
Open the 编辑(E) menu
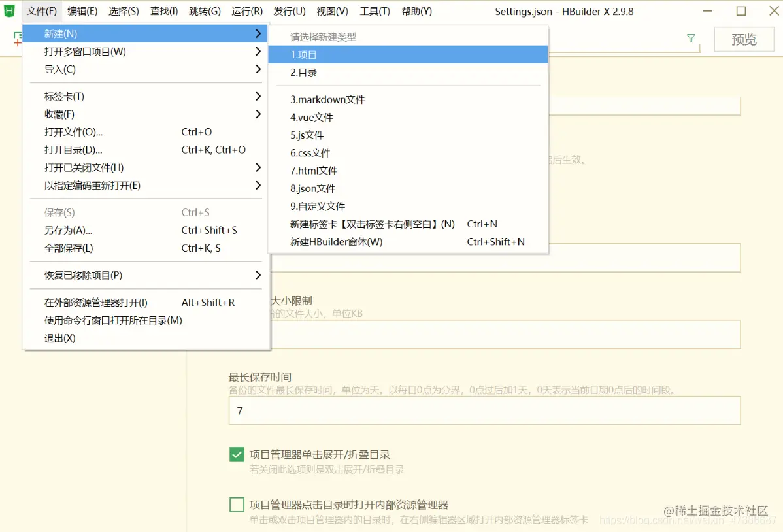tap(82, 10)
